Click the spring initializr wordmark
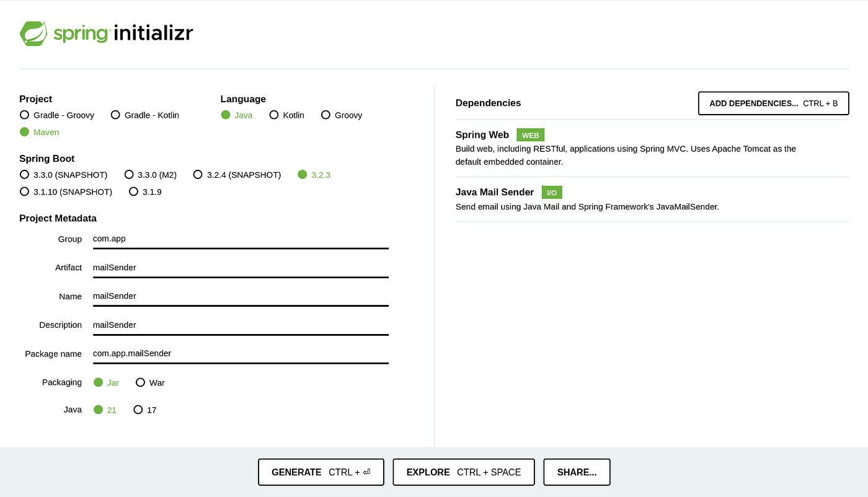The height and width of the screenshot is (497, 868). [123, 33]
